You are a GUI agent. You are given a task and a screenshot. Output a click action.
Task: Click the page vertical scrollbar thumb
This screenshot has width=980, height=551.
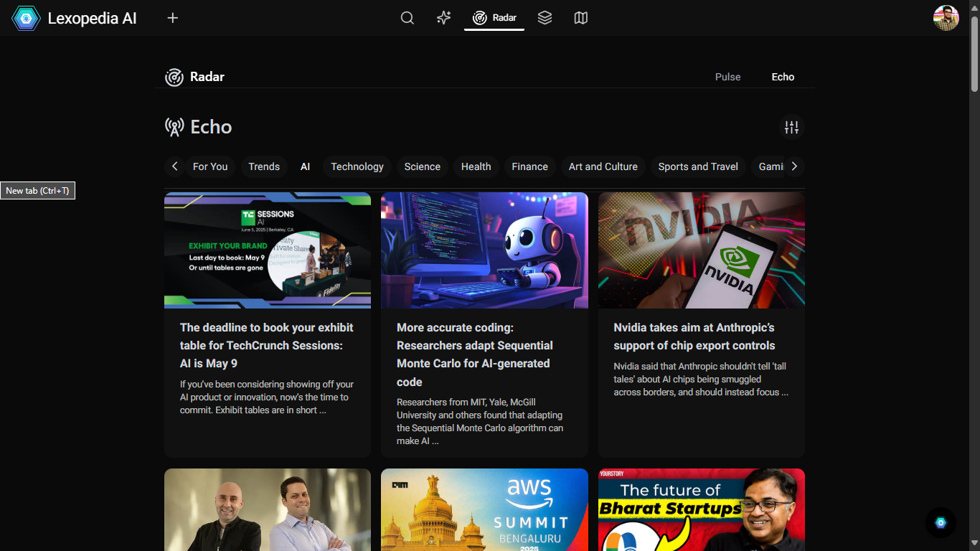click(x=974, y=53)
